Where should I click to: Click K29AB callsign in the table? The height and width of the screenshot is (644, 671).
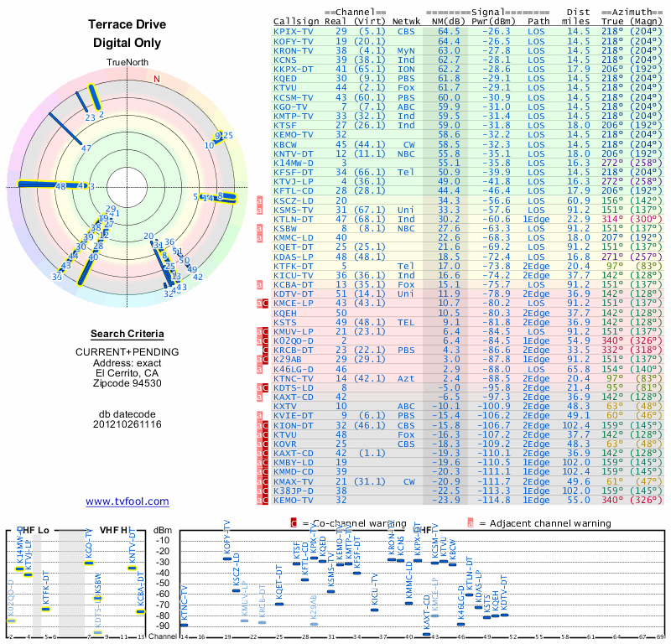point(288,360)
